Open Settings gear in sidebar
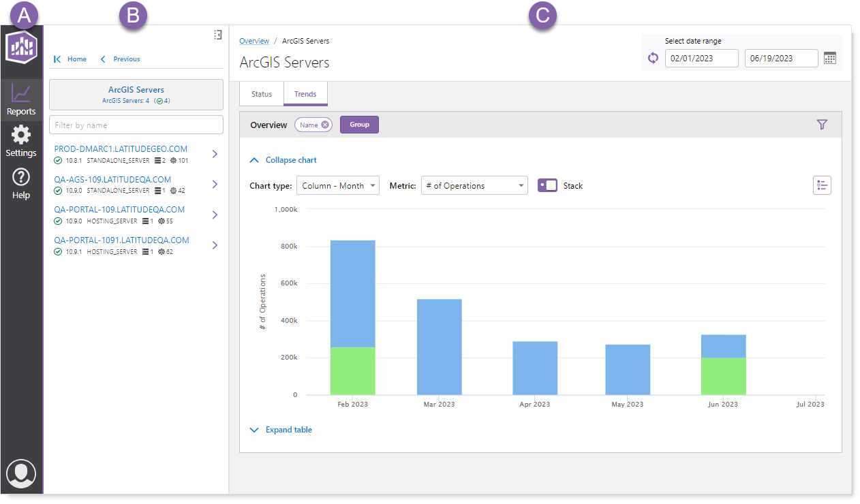The width and height of the screenshot is (860, 504). coord(21,141)
